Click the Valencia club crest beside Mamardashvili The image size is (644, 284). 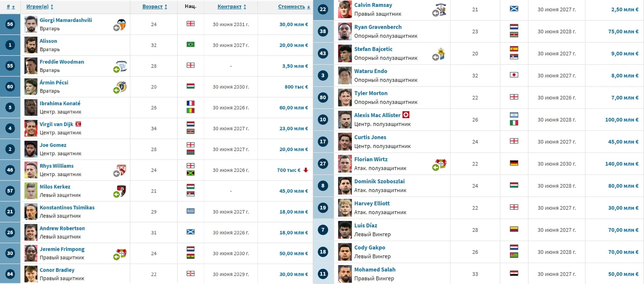[121, 24]
